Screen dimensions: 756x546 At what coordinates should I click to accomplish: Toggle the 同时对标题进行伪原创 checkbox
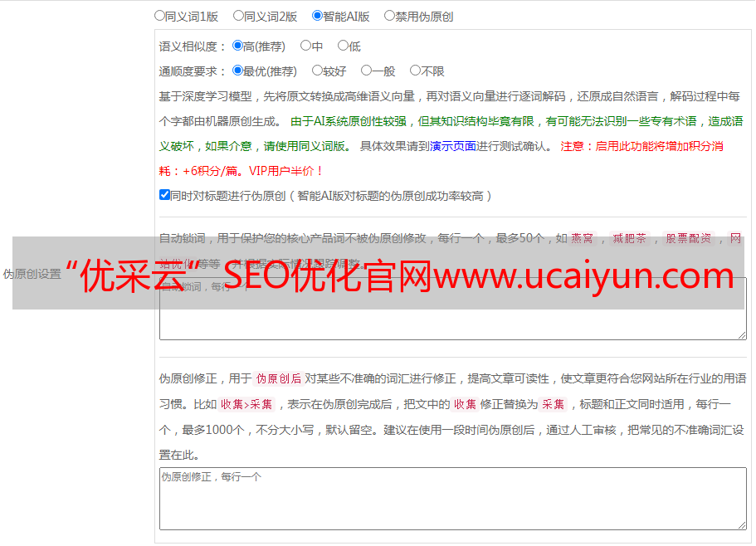164,196
